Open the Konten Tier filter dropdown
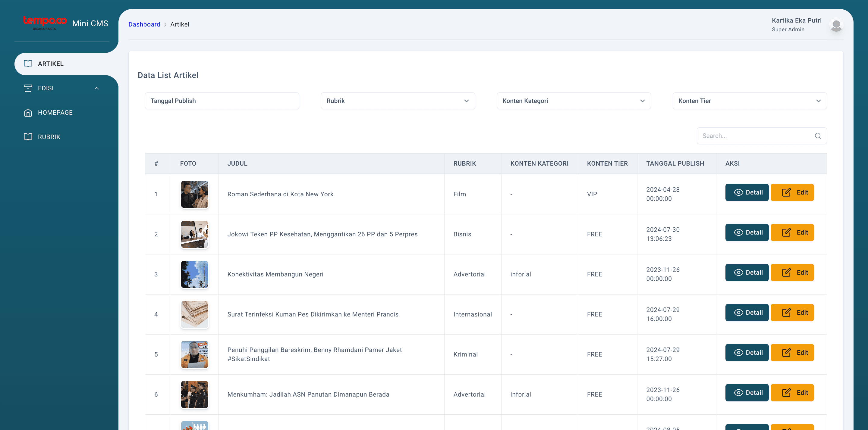The width and height of the screenshot is (868, 430). click(749, 101)
